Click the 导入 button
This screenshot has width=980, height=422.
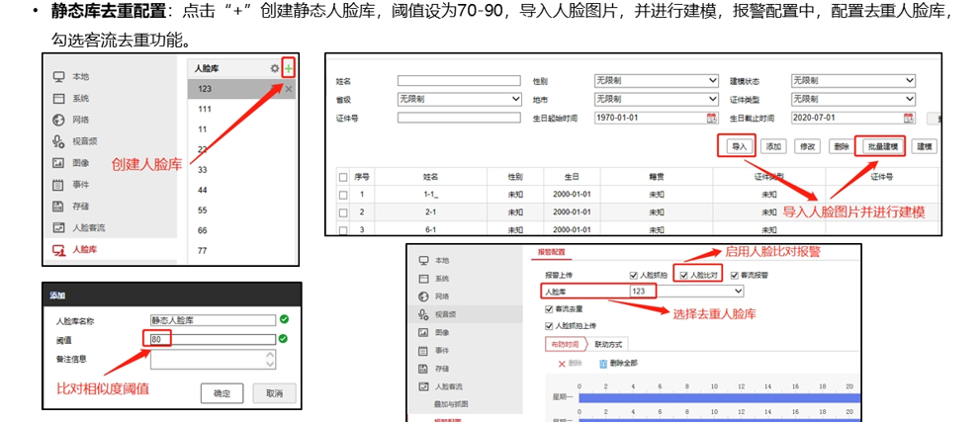point(740,146)
